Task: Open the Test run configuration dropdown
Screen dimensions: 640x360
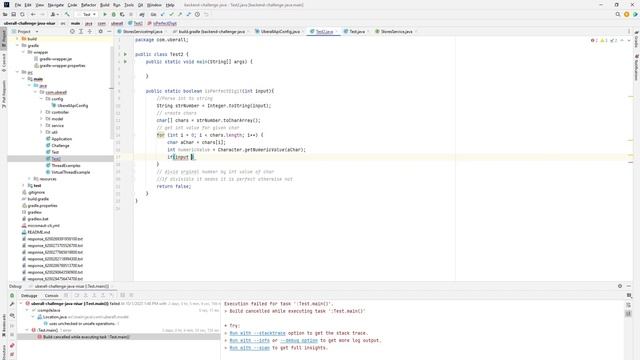Action: click(x=87, y=14)
